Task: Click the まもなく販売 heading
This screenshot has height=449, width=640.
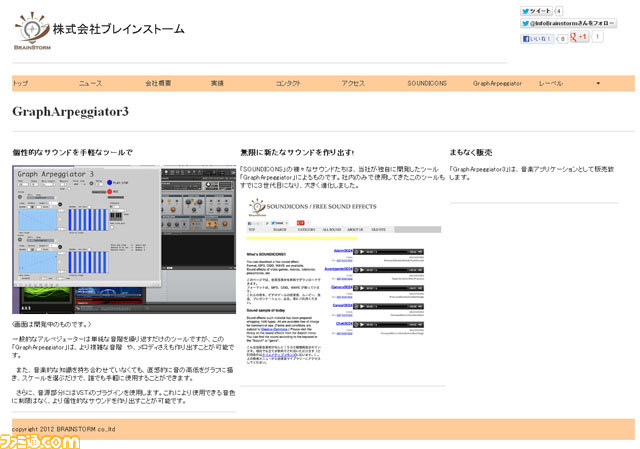Action: click(x=471, y=153)
